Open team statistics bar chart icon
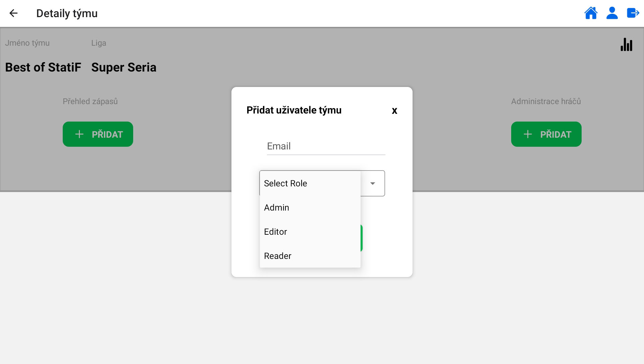The height and width of the screenshot is (364, 644). tap(626, 45)
